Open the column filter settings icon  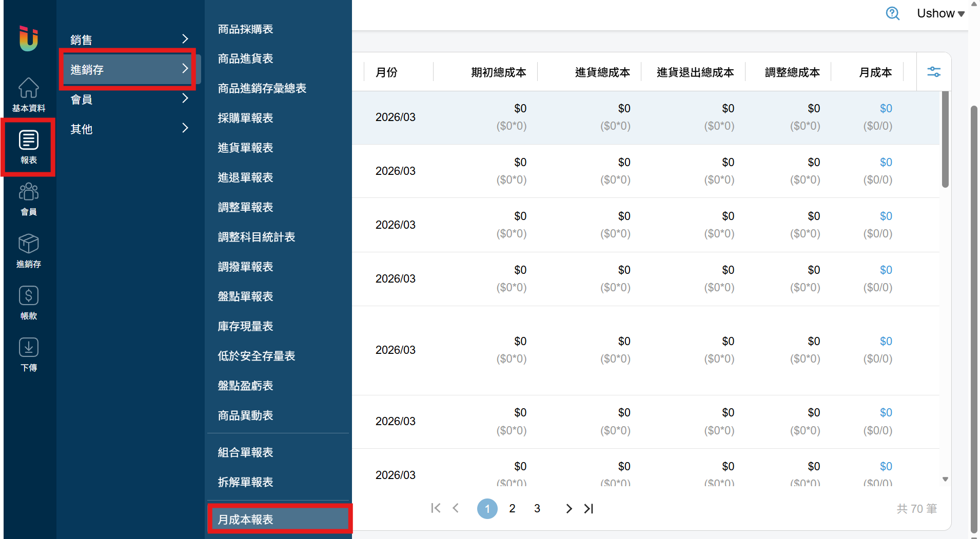934,72
